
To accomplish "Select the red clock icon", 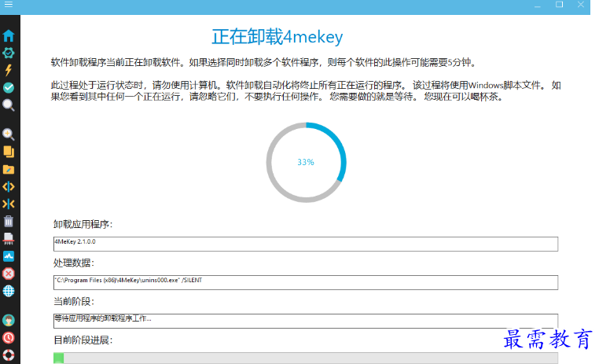I will pos(9,337).
